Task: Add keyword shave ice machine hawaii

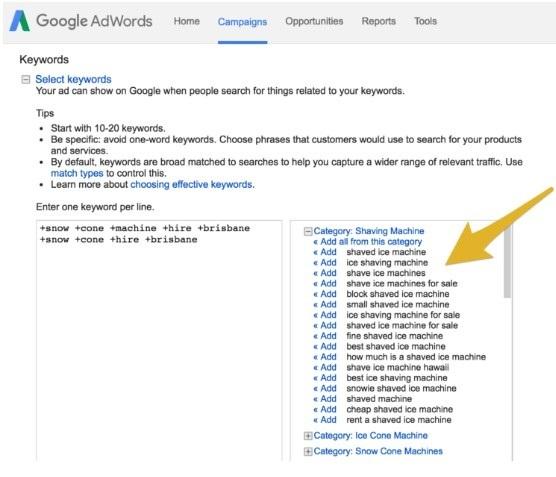Action: point(325,367)
